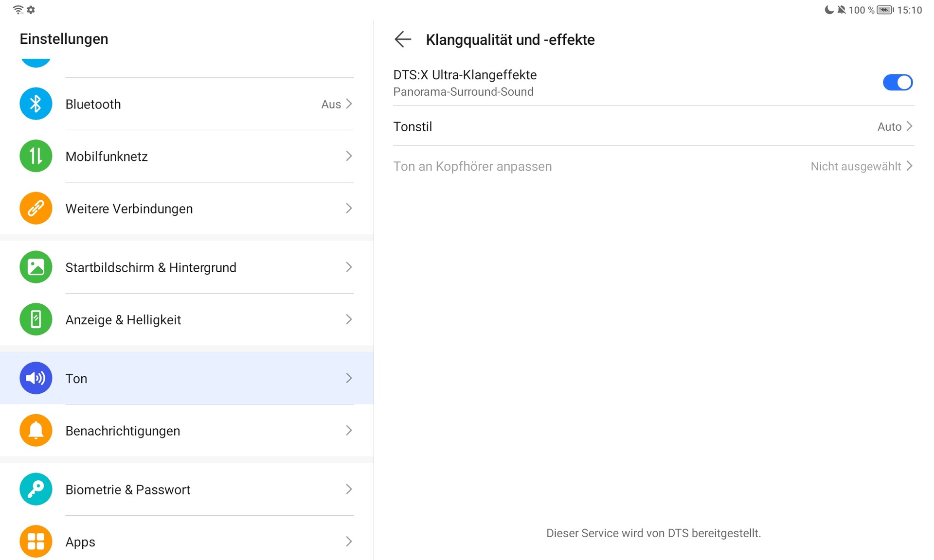Select the Benachrichtigungen menu entry
934x560 pixels.
tap(123, 431)
